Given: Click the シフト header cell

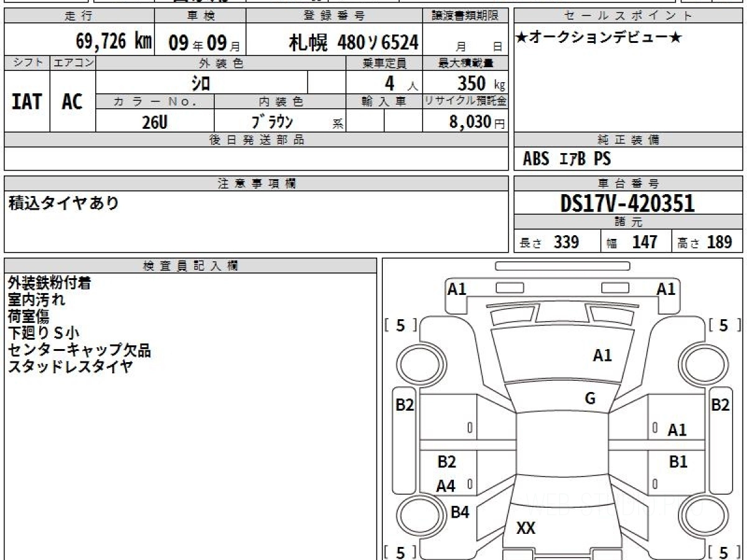Looking at the screenshot, I should 27,63.
